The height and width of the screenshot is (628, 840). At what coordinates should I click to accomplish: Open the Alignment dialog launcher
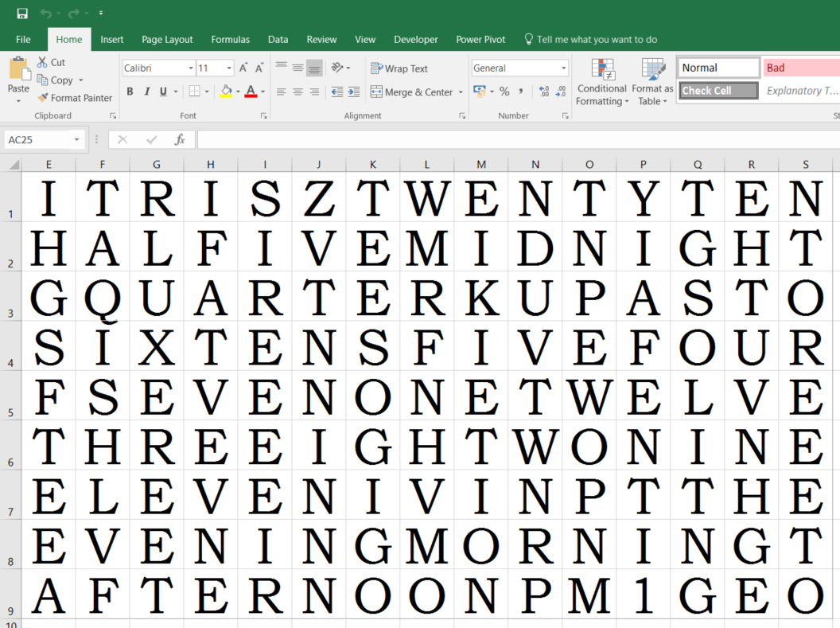tap(462, 115)
